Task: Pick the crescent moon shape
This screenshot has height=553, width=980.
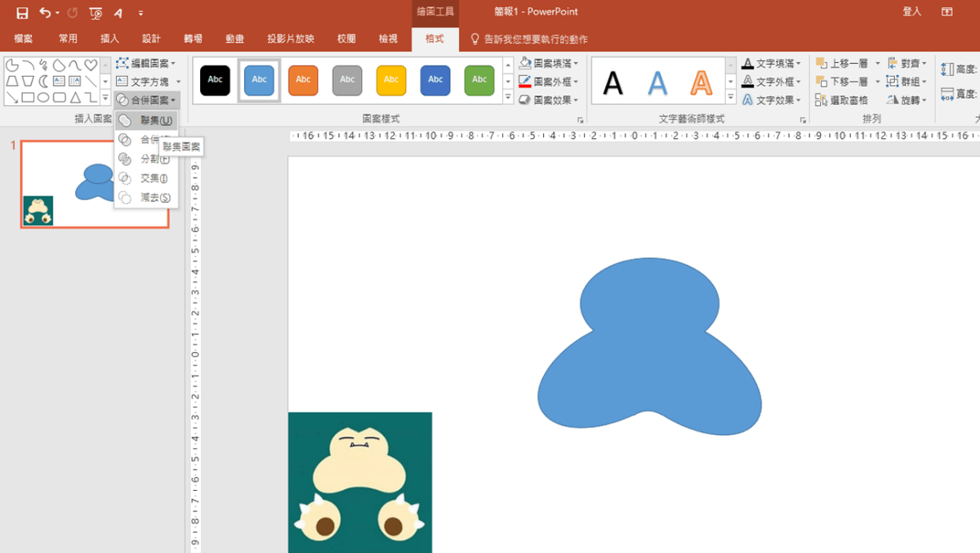Action: click(x=43, y=81)
